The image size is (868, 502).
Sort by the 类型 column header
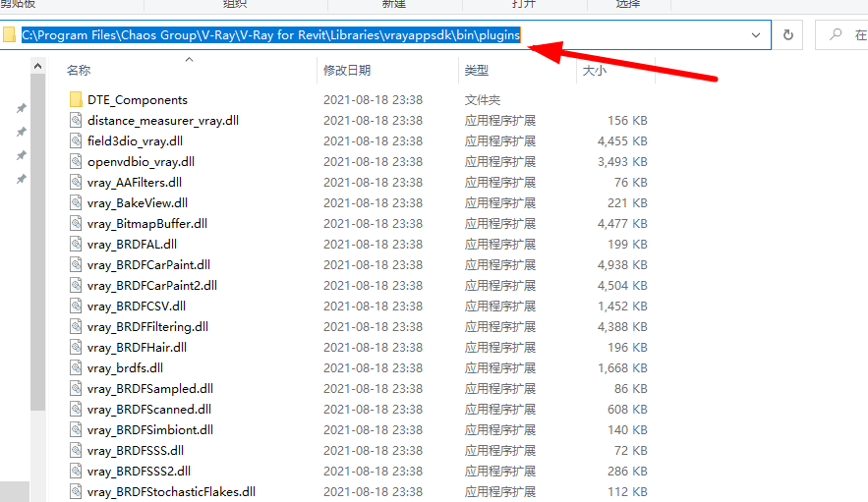[x=477, y=71]
